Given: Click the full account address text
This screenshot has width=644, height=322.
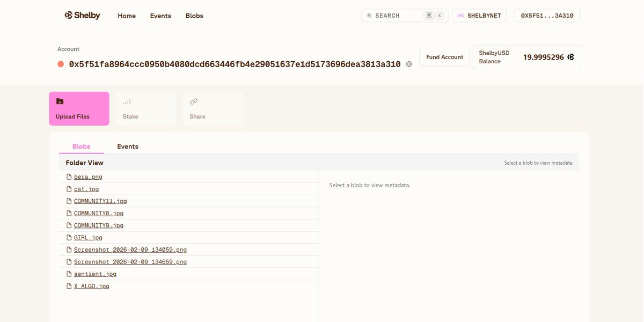Looking at the screenshot, I should [x=235, y=64].
